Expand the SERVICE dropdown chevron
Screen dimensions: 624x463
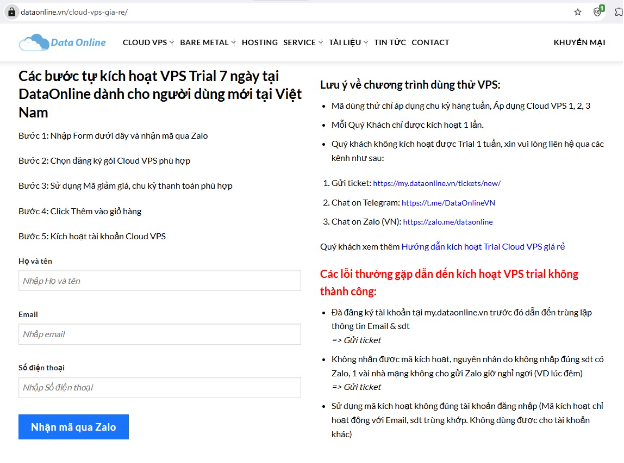(x=320, y=43)
